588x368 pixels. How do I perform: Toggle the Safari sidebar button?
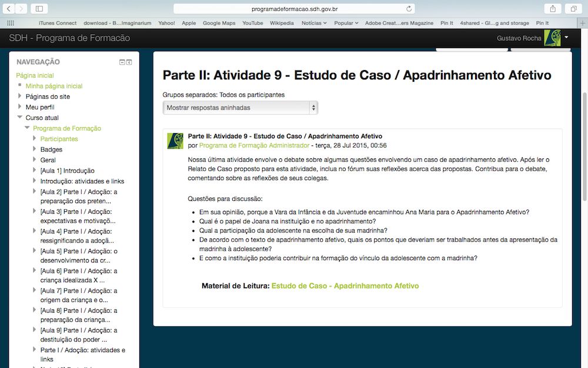tap(39, 9)
